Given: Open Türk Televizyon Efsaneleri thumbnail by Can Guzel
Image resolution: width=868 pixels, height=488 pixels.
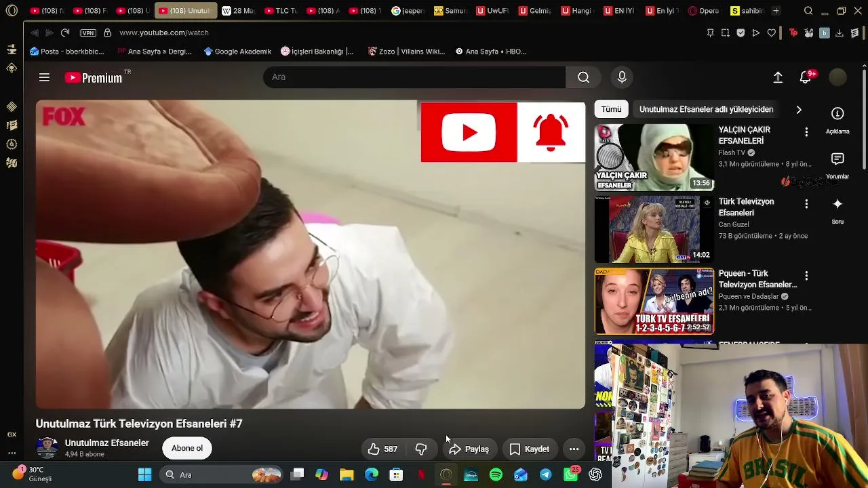Looking at the screenshot, I should pos(654,229).
